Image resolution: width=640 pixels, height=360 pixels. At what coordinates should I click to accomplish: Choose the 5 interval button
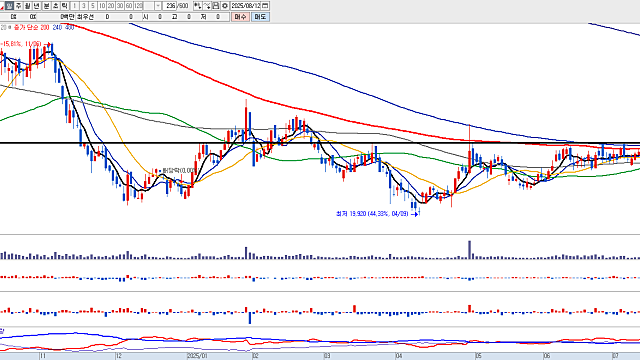point(93,6)
